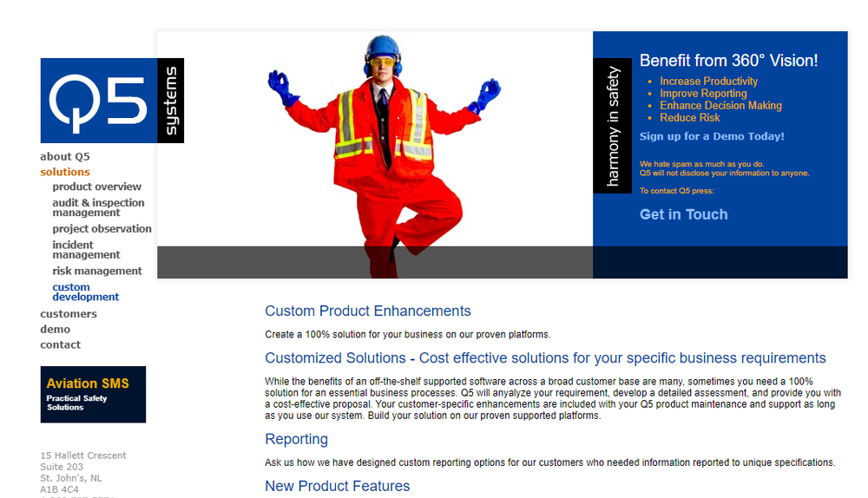
Task: Go to audit & inspection management
Action: [x=99, y=207]
